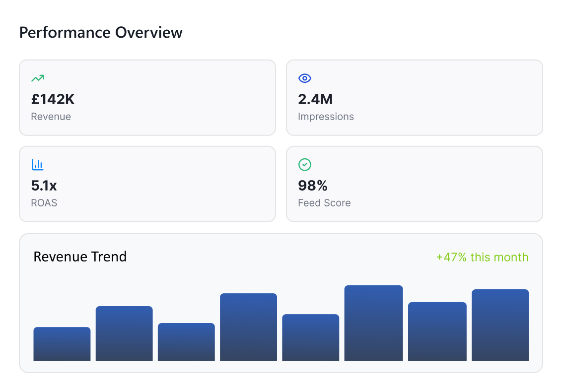Select the £142K revenue value
Viewport: 562px width, 392px height.
53,100
